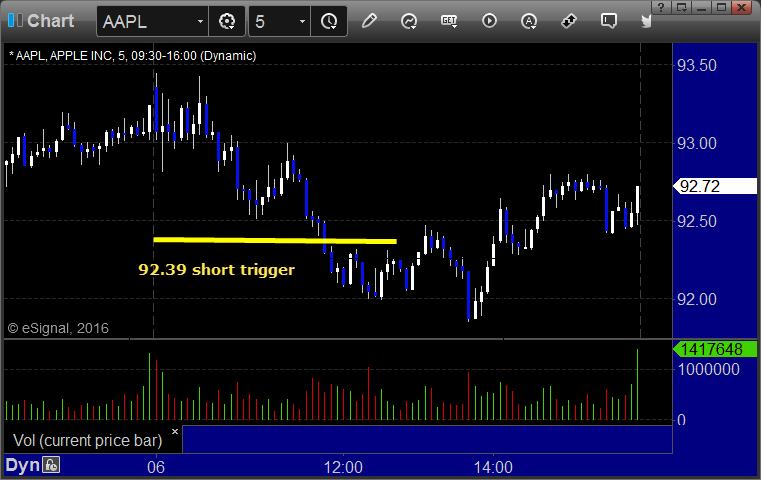Close the Vol study label
Image resolution: width=761 pixels, height=480 pixels.
(x=175, y=431)
